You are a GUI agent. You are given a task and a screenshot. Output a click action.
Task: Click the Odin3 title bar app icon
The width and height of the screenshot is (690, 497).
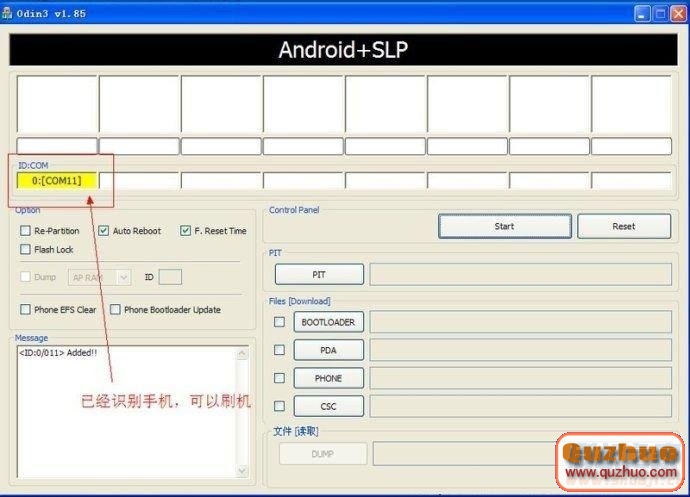(x=7, y=13)
